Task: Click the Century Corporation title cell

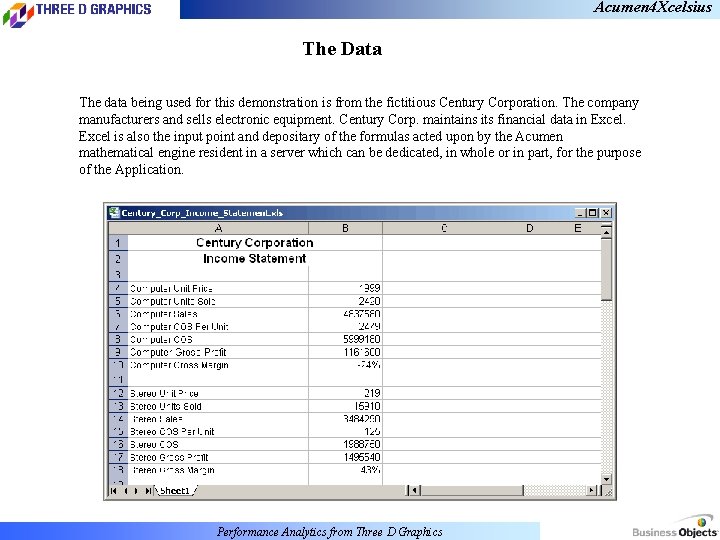Action: click(255, 243)
